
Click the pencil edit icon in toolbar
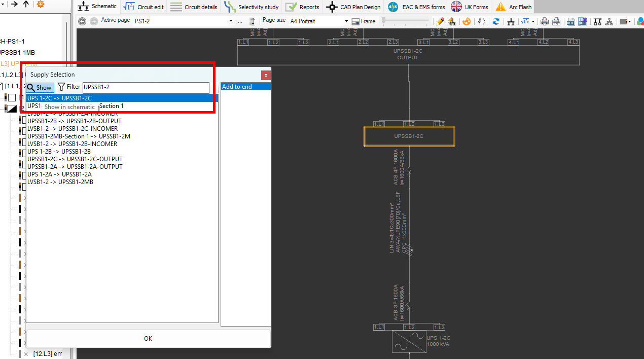(440, 21)
